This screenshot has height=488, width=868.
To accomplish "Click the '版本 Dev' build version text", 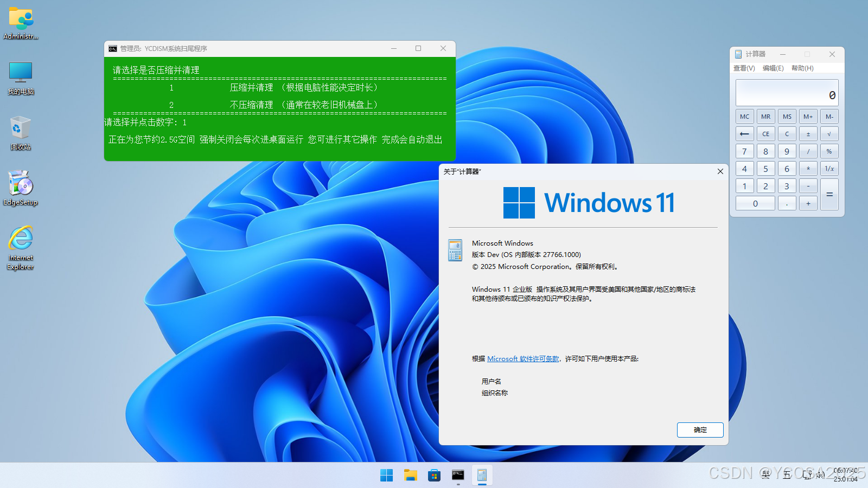I will [x=526, y=255].
